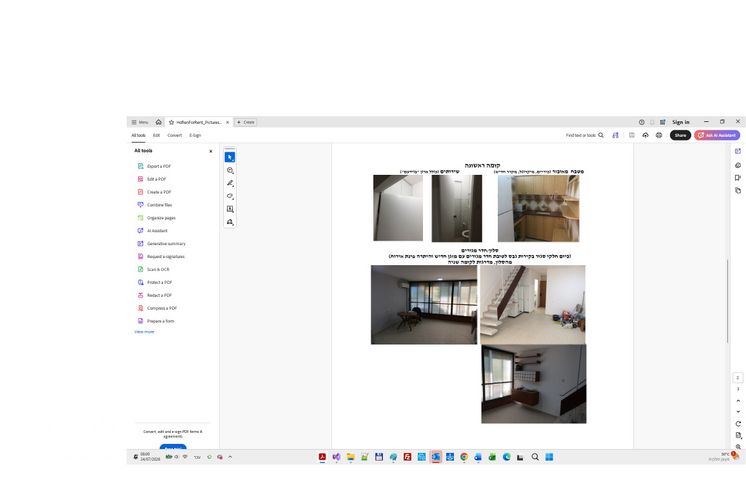The image size is (746, 480).
Task: Switch to the Convert tab
Action: coord(175,135)
